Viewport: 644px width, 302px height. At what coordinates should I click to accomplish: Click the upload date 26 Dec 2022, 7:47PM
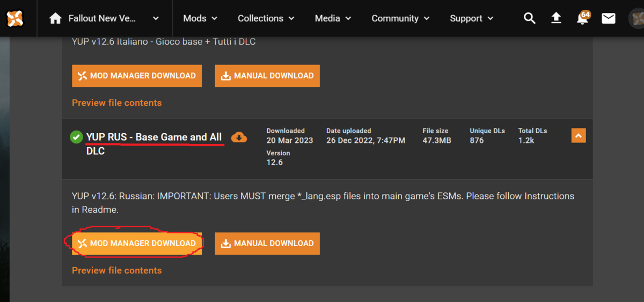coord(365,140)
